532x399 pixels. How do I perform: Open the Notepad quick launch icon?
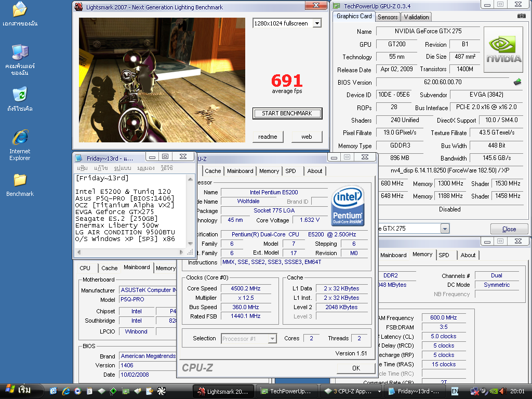click(89, 391)
